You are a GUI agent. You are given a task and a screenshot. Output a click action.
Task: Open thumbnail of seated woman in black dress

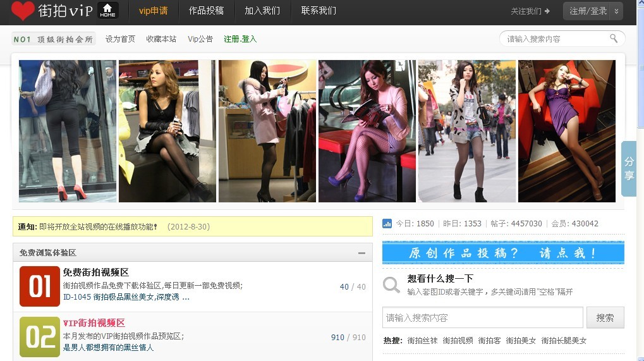[x=167, y=131]
